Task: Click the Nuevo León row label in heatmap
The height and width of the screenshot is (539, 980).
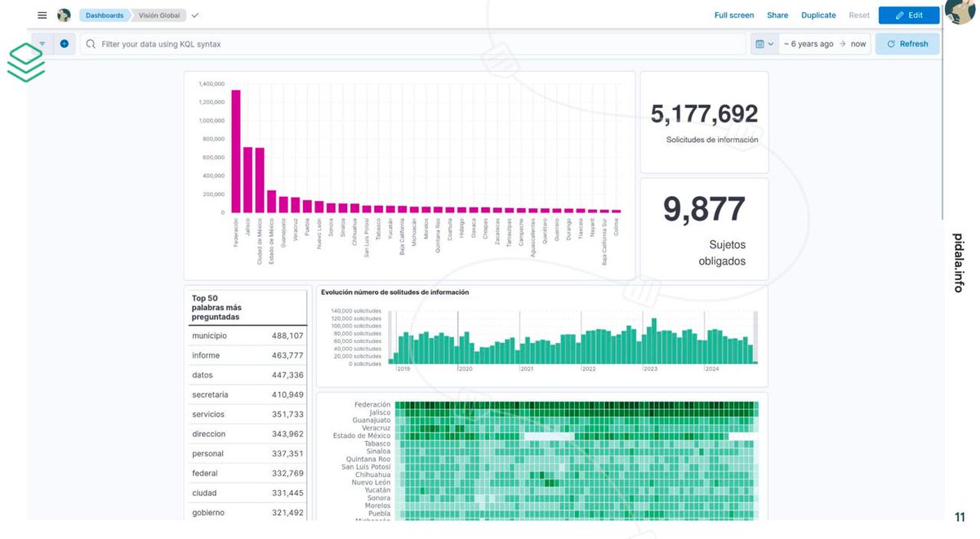Action: [371, 483]
